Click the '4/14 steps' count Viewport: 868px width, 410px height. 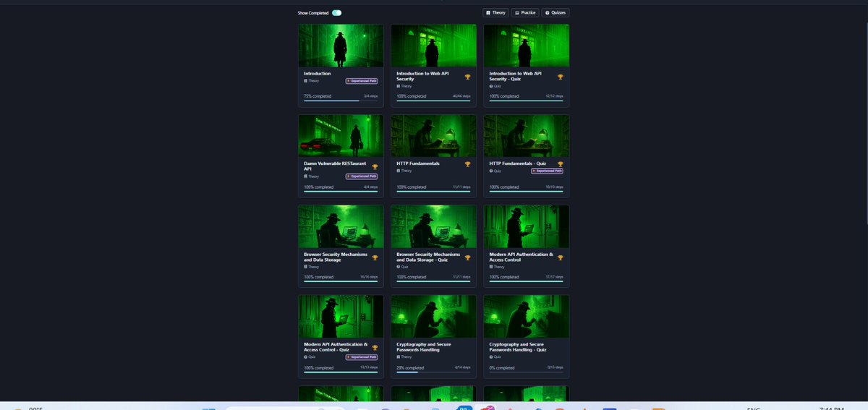tap(463, 367)
